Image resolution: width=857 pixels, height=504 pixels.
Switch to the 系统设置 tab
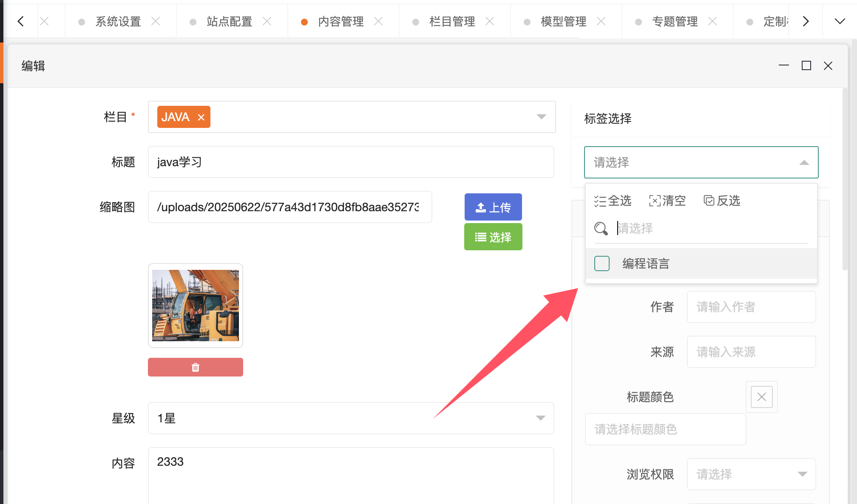(118, 21)
